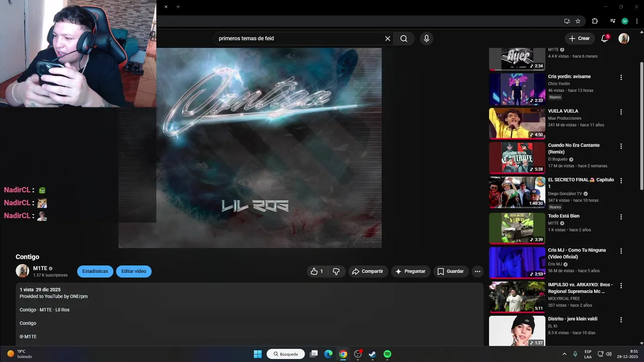The height and width of the screenshot is (362, 644).
Task: Open Todo Está Bien video title
Action: (563, 216)
